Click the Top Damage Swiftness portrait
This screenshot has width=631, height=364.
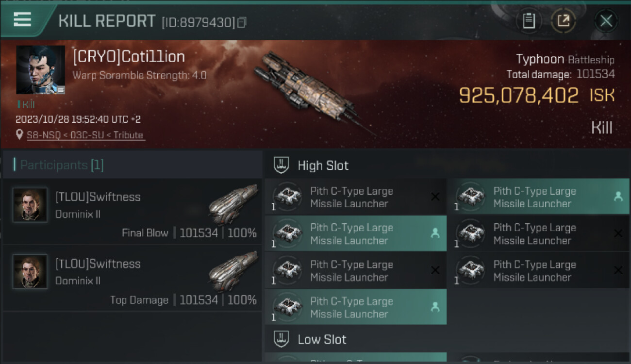[x=30, y=272]
